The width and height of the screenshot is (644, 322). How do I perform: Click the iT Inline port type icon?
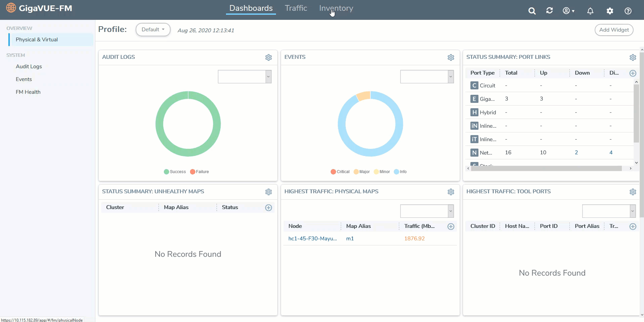pyautogui.click(x=474, y=139)
